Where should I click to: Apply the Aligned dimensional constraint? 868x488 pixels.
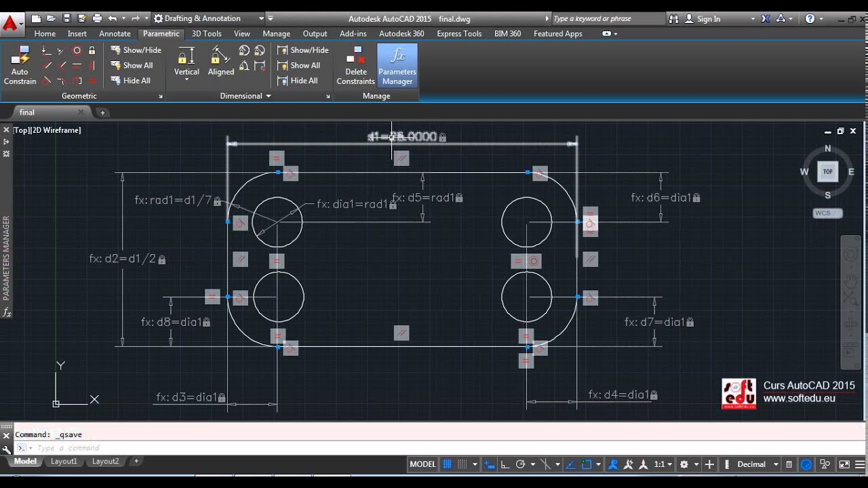[x=221, y=61]
